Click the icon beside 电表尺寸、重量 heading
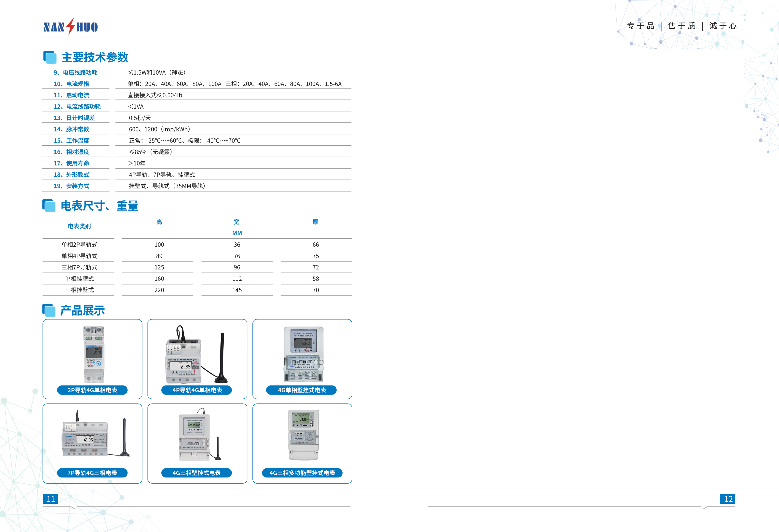Viewport: 779px width, 532px height. [x=49, y=206]
